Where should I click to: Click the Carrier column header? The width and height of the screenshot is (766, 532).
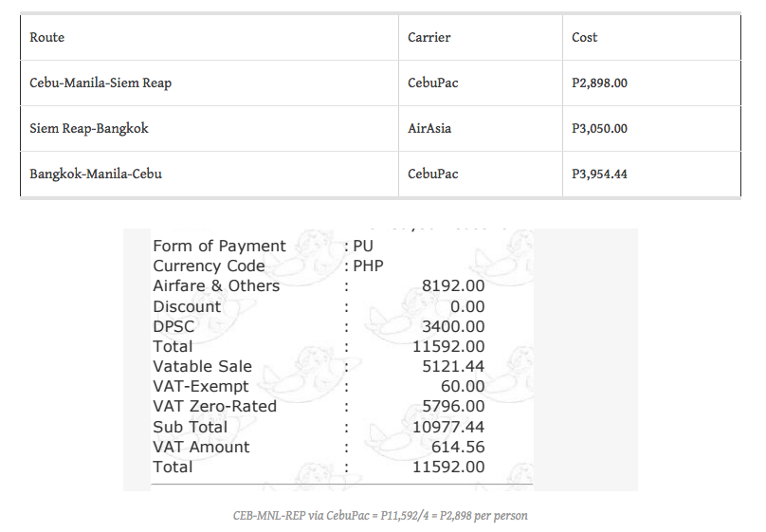481,38
